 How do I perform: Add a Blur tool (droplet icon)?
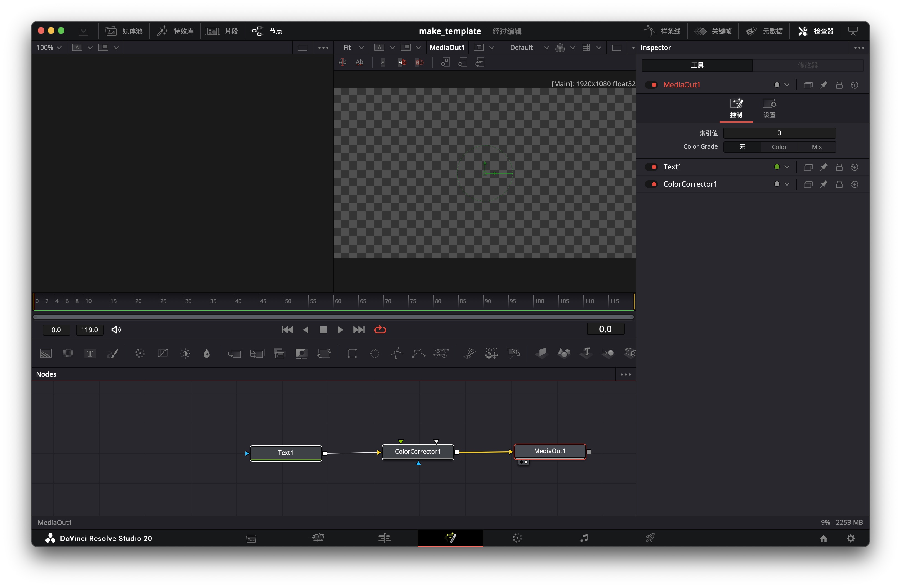pyautogui.click(x=206, y=354)
